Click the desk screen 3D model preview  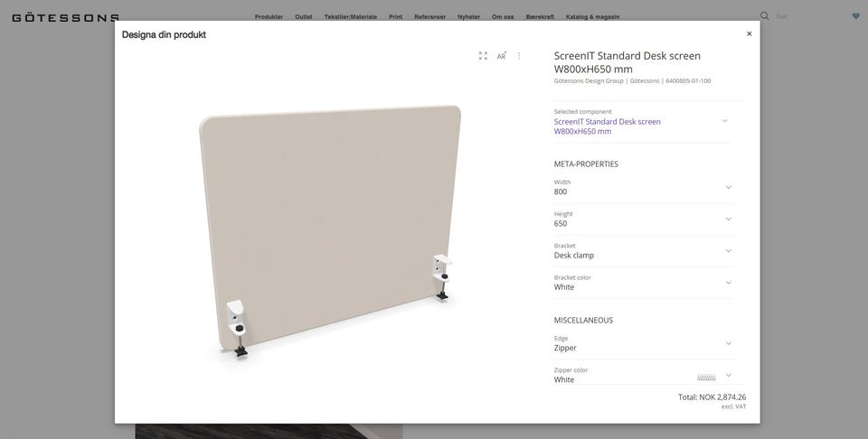tap(331, 229)
